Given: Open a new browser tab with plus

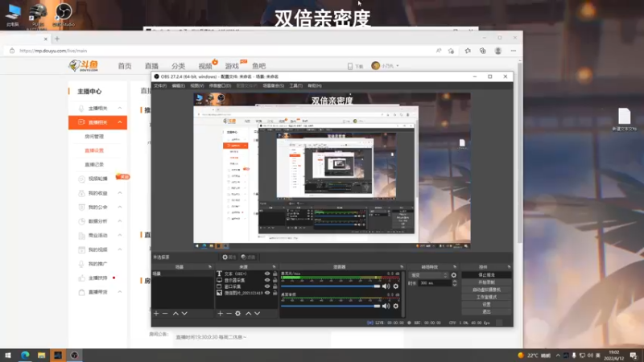Looking at the screenshot, I should pyautogui.click(x=57, y=39).
